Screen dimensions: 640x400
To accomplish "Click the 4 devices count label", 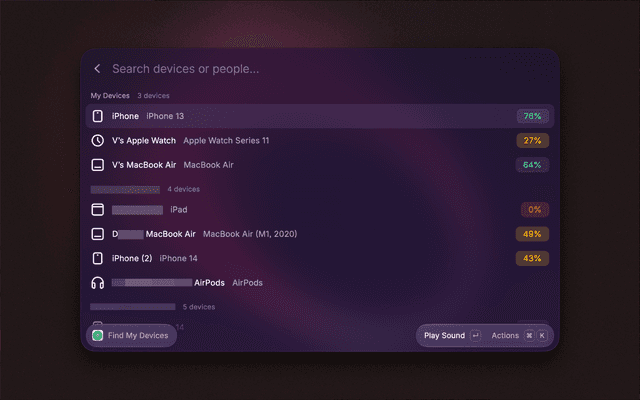I will pos(184,189).
